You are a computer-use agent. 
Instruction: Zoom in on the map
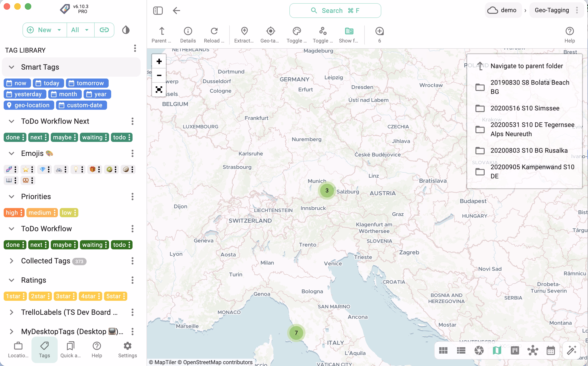[159, 61]
